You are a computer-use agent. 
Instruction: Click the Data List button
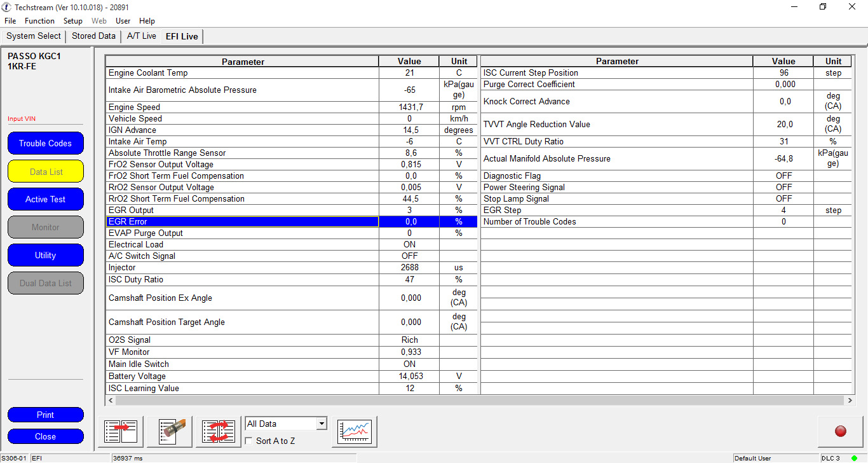(x=46, y=171)
